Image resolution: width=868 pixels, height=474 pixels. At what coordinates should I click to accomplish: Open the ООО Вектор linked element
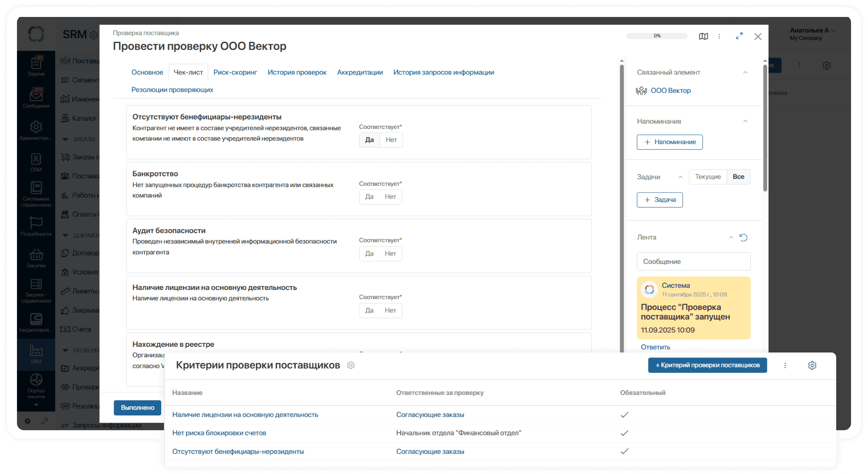click(x=670, y=91)
